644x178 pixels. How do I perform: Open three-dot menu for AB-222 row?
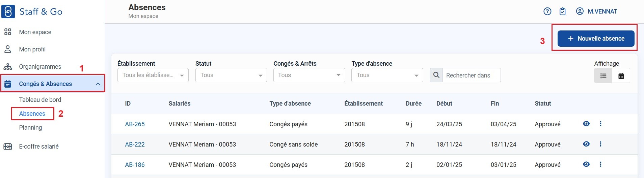coord(600,144)
